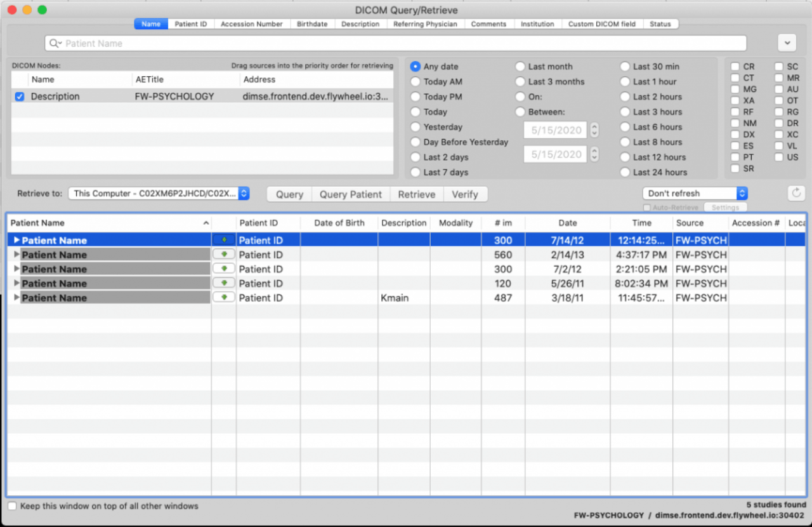Enable the CT modality checkbox
This screenshot has width=812, height=527.
click(734, 77)
